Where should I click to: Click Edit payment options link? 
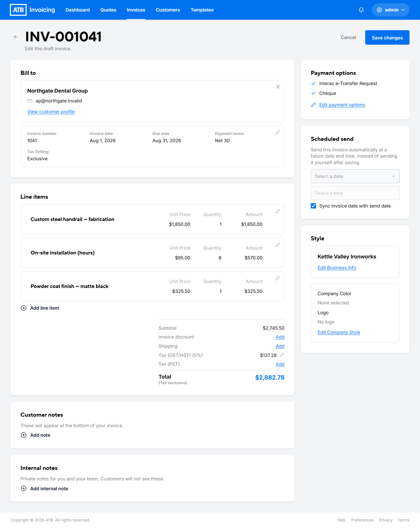click(342, 105)
